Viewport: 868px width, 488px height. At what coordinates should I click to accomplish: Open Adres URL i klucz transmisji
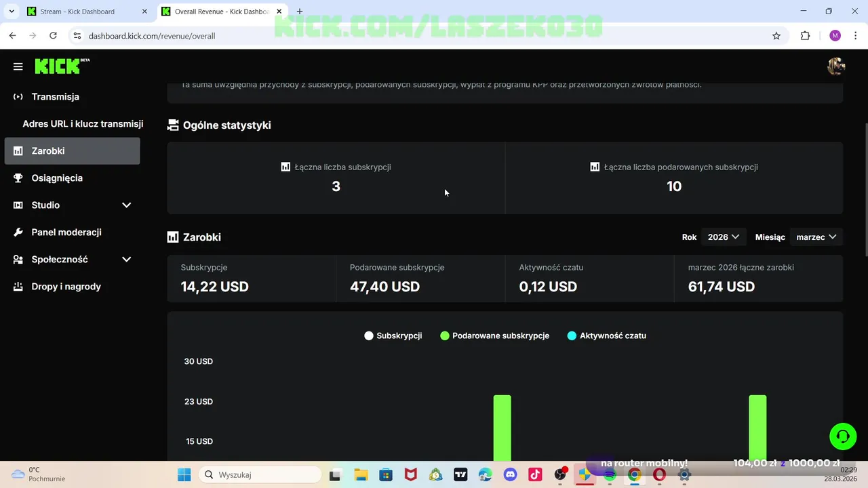tap(83, 124)
